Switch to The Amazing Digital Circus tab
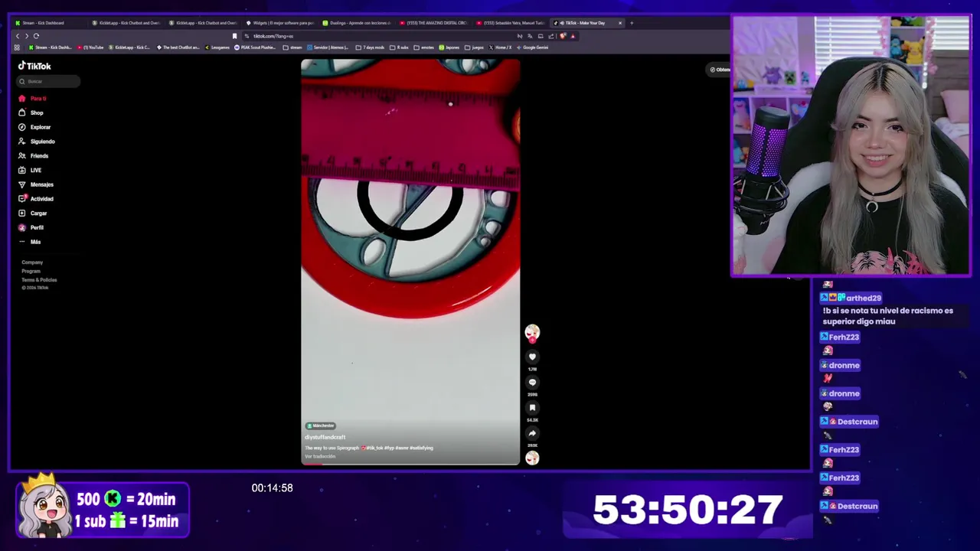 pyautogui.click(x=433, y=23)
